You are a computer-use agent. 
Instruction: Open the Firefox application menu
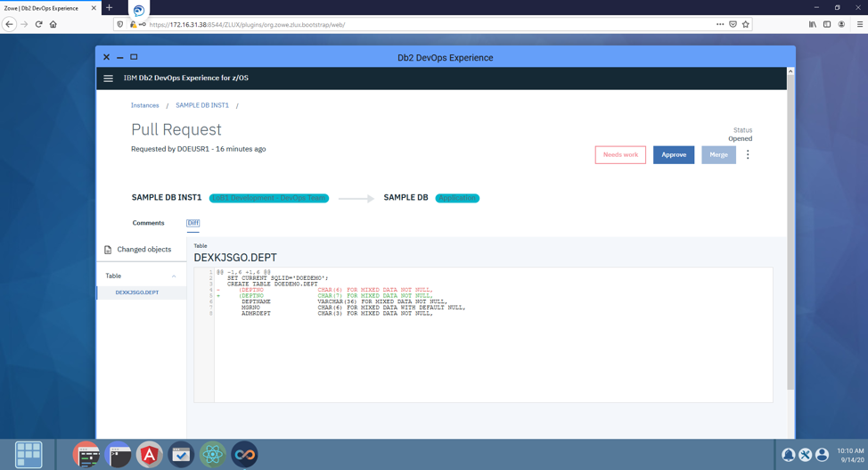pos(860,24)
